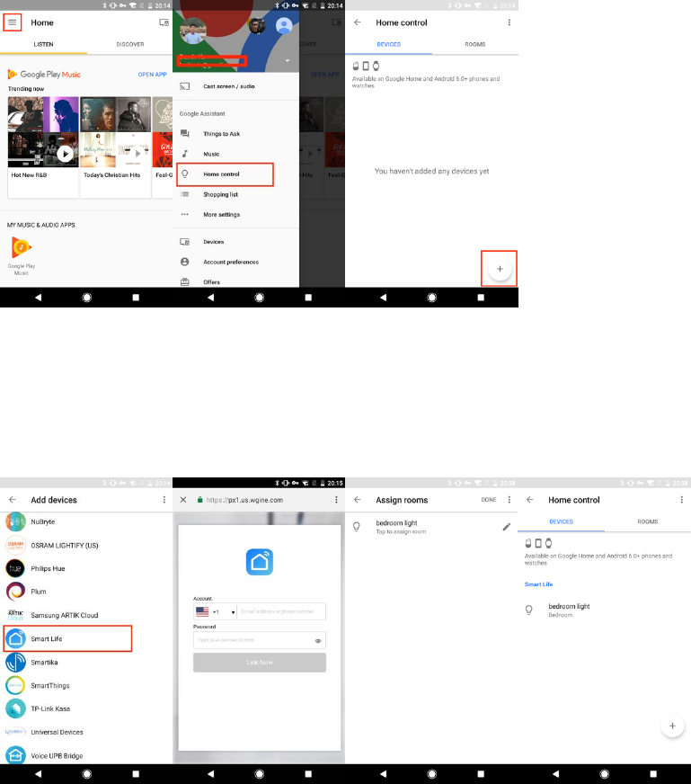Image resolution: width=691 pixels, height=784 pixels.
Task: Select blue secondary account avatar in drawer
Action: coord(284,25)
